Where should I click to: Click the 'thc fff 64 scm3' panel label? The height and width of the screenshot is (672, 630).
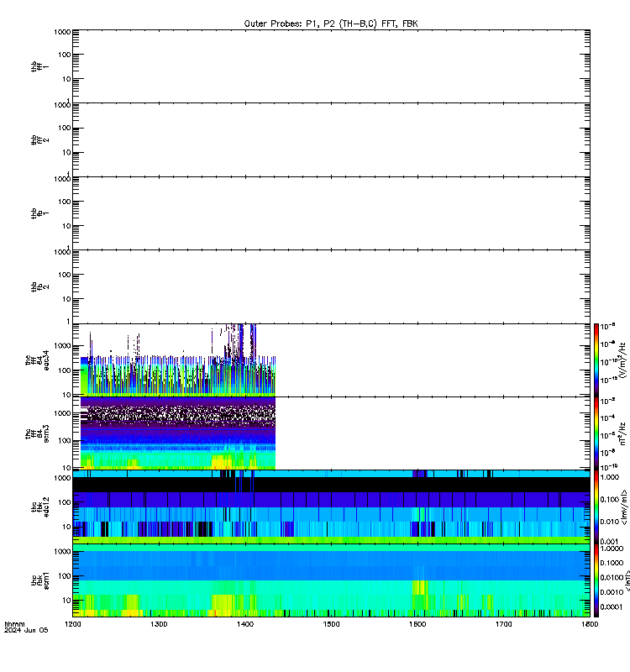pos(37,433)
